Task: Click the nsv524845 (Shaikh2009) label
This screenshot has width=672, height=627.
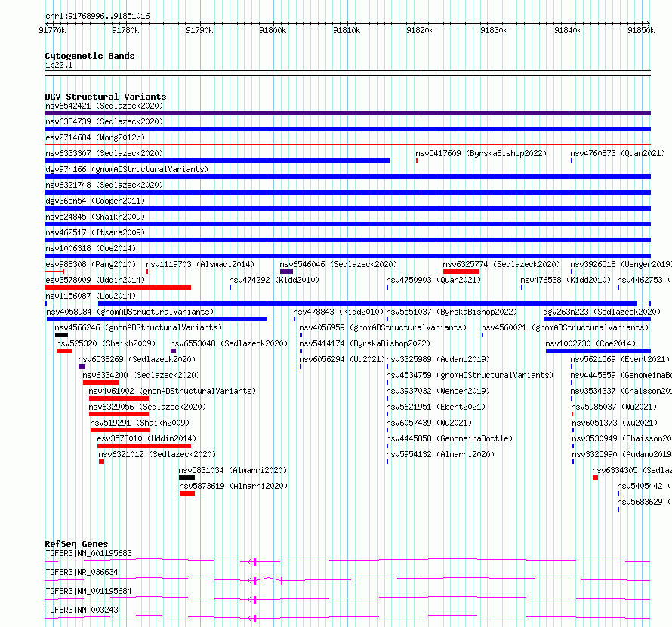Action: (x=95, y=217)
